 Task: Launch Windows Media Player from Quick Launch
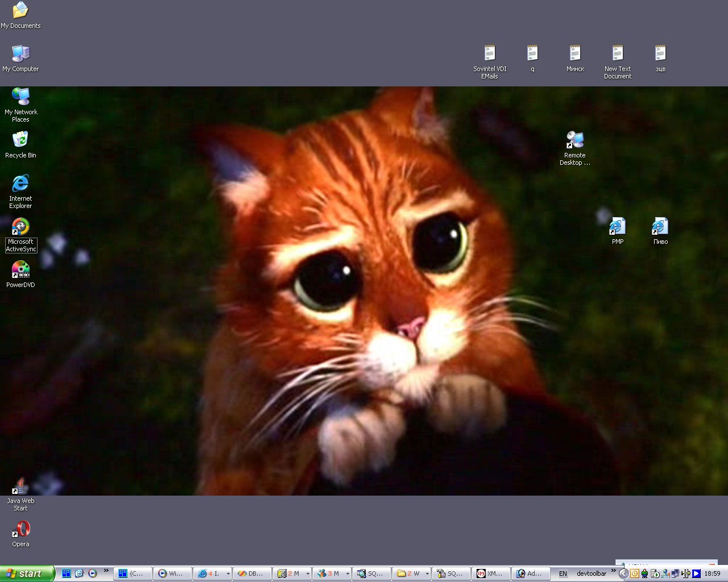93,573
